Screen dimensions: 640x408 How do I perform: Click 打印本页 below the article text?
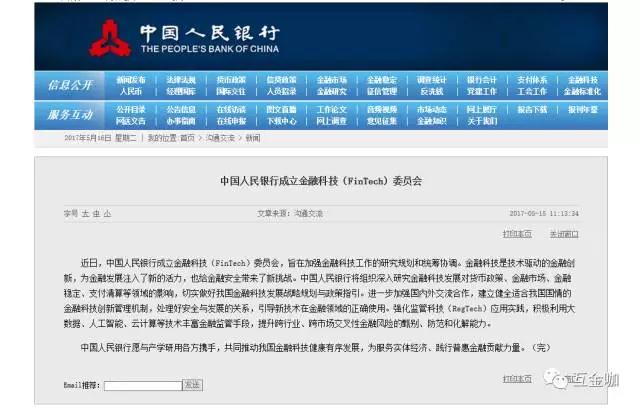click(517, 379)
